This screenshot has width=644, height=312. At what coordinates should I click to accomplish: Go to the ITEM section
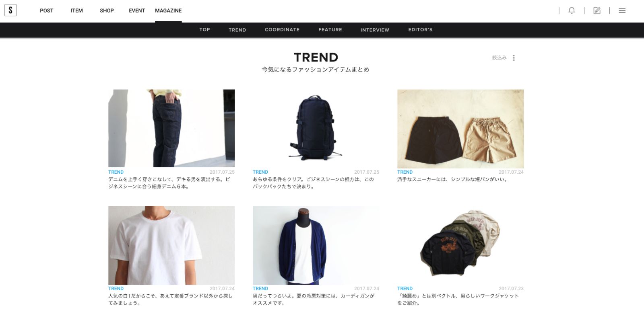coord(76,10)
